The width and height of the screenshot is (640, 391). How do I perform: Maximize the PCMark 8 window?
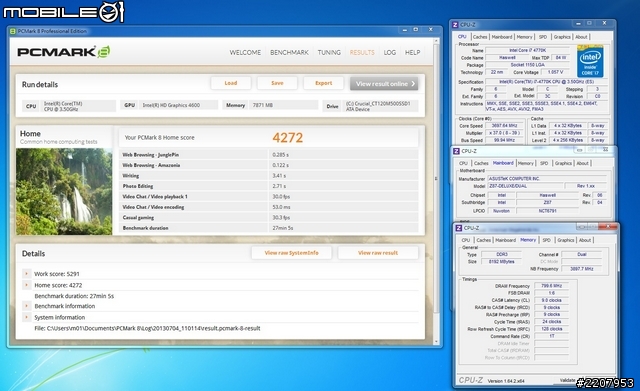pyautogui.click(x=416, y=30)
